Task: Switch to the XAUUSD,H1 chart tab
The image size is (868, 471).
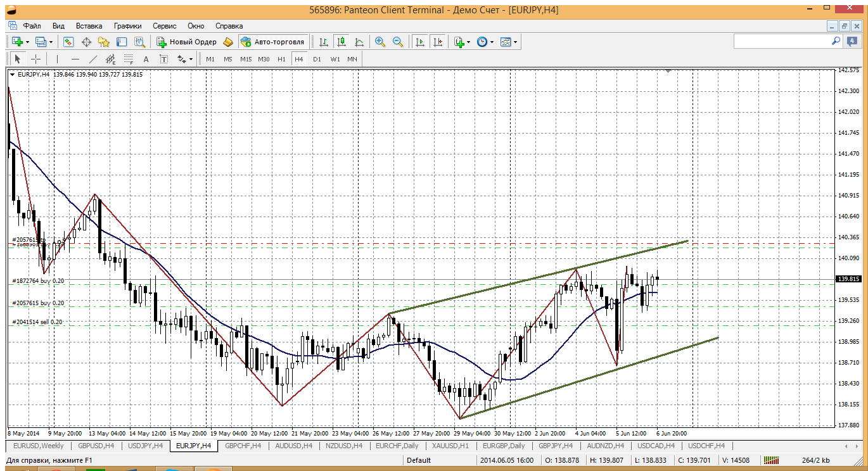Action: (x=450, y=446)
